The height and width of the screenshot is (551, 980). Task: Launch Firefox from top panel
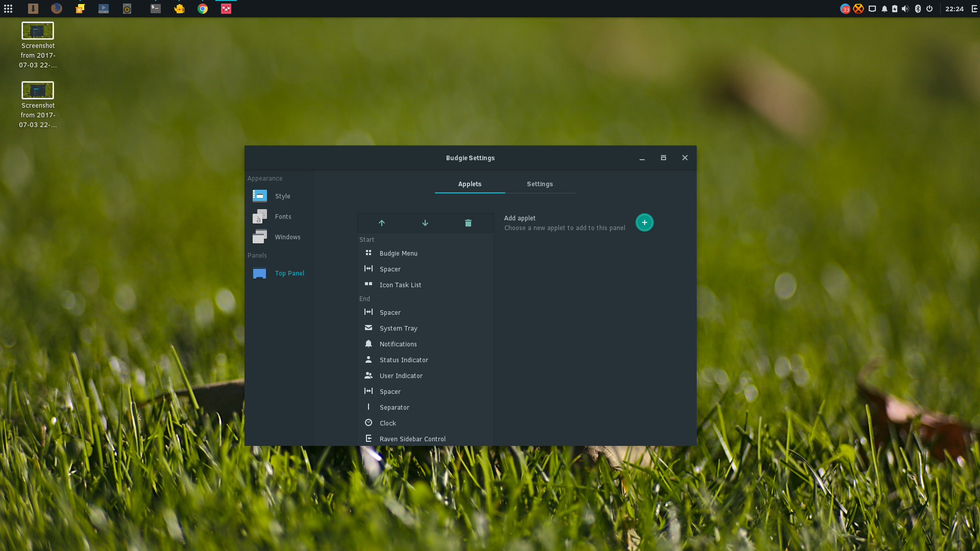[x=57, y=9]
